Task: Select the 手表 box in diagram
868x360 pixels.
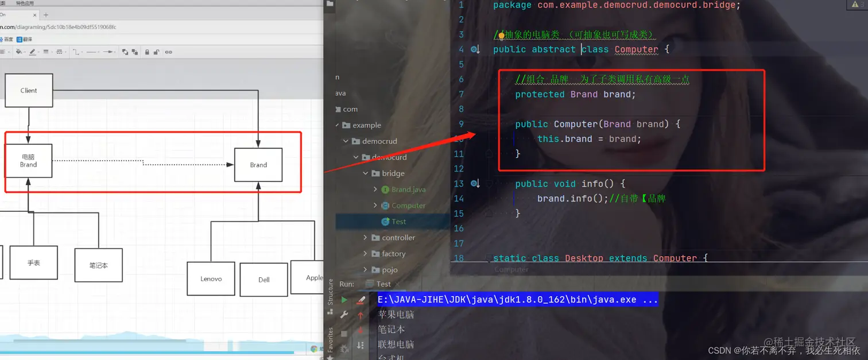Action: [x=34, y=262]
